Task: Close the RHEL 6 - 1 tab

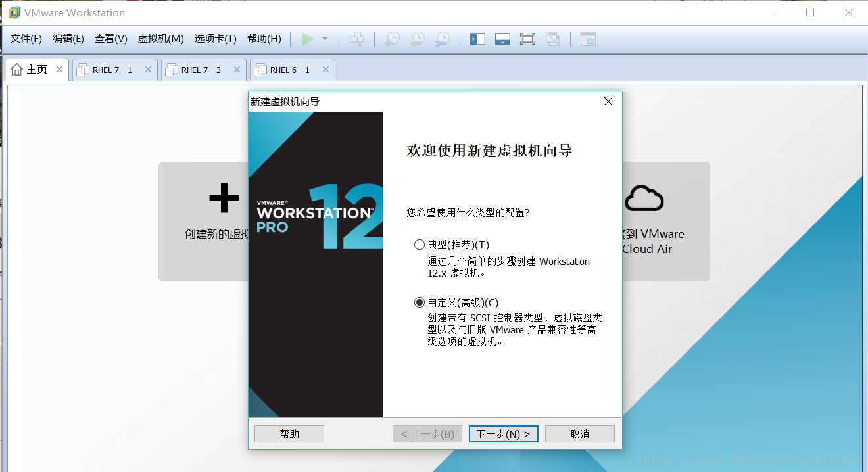Action: click(325, 69)
